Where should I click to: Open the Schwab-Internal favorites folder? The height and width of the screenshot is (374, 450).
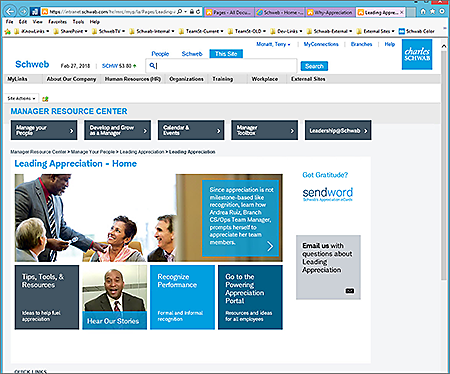point(152,31)
